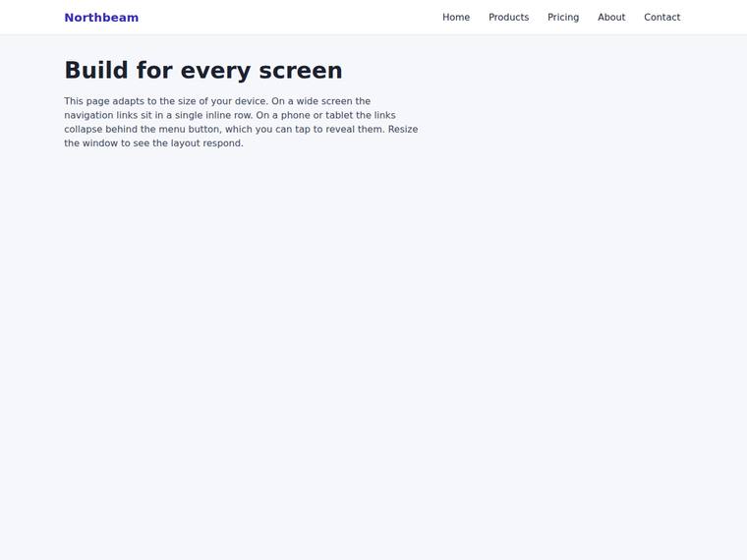Open the Products nav link
747x560 pixels.
pos(509,17)
